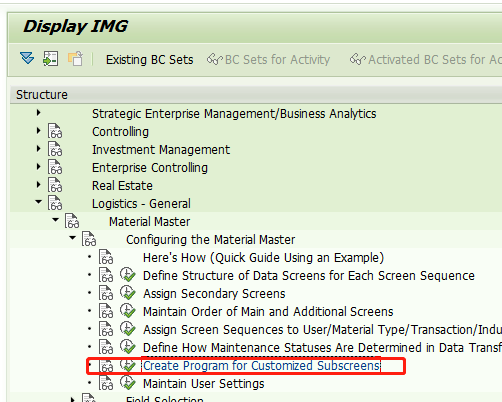502x402 pixels.
Task: Open documentation icon for Define Structure of Data Screens
Action: (x=106, y=275)
